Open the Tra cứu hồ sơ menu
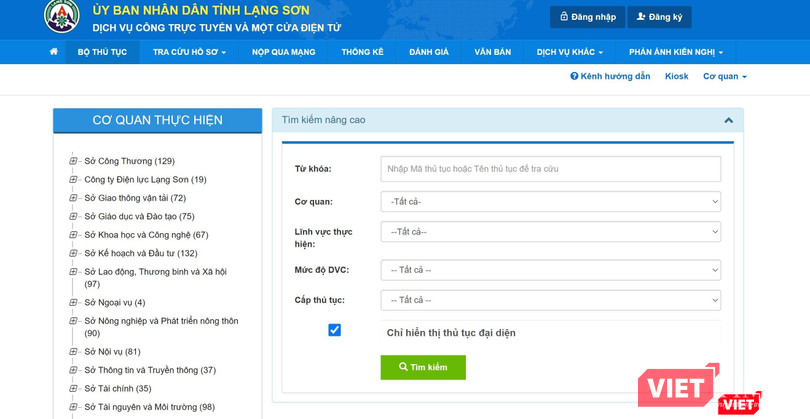Screen dimensions: 810x419 (189, 52)
